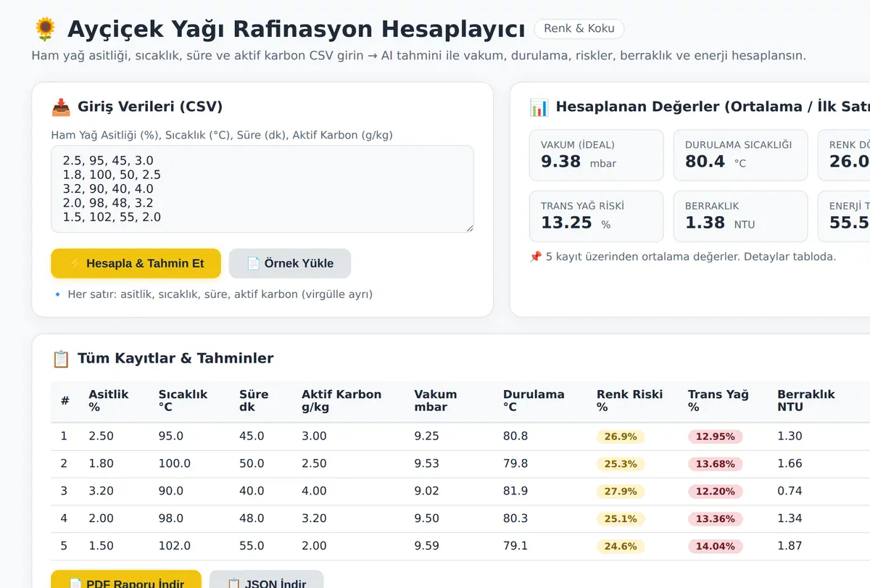Click acidity value 3.20 in row 3
This screenshot has height=588, width=870.
point(101,492)
